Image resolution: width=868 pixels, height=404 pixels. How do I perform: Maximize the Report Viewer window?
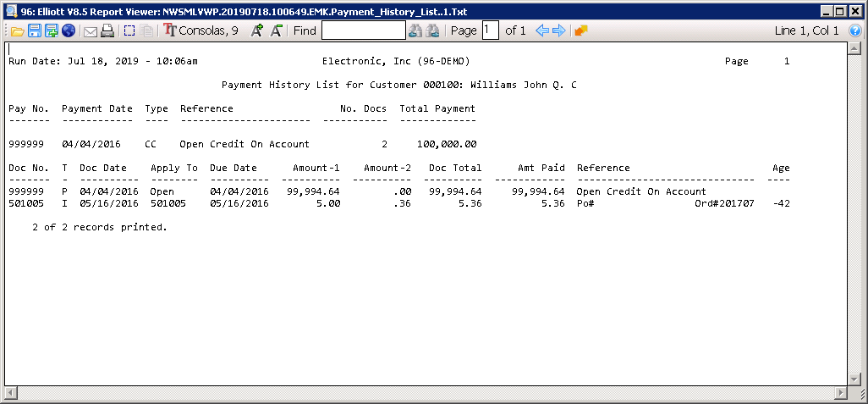pos(841,11)
